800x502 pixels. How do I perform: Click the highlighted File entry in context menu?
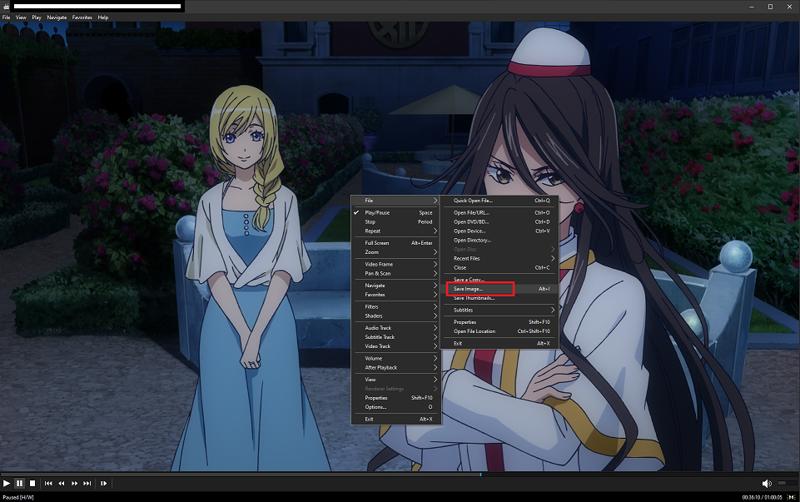[x=396, y=200]
